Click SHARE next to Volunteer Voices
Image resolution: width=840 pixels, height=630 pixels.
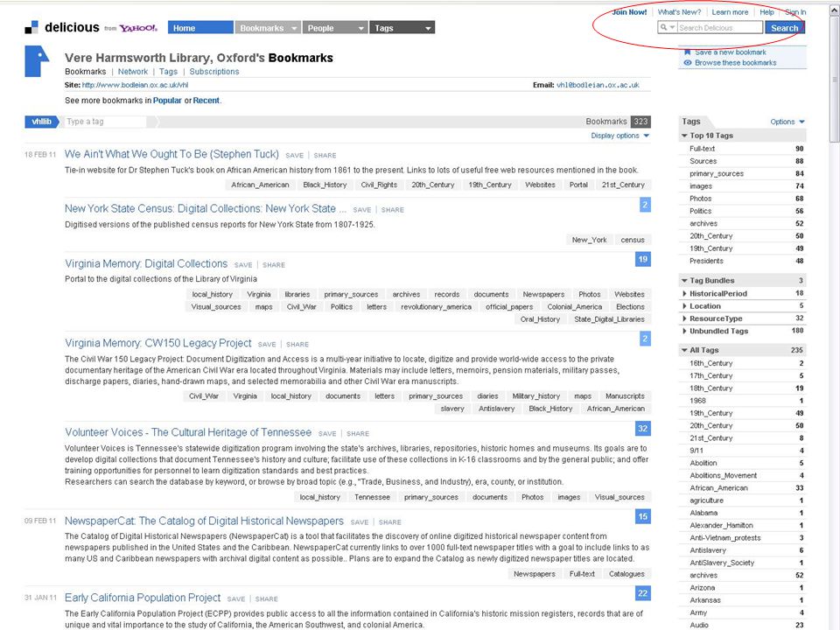point(357,433)
